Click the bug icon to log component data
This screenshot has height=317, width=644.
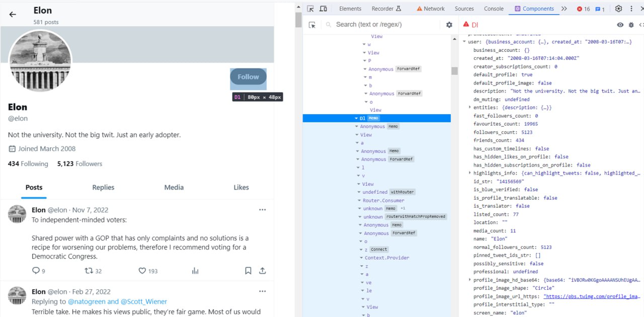point(631,25)
